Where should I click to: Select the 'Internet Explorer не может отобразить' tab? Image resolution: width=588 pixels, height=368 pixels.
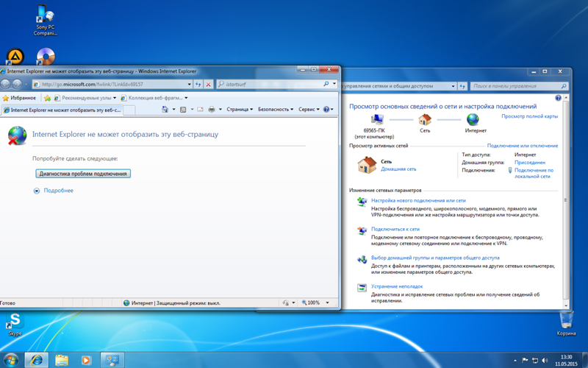point(62,110)
